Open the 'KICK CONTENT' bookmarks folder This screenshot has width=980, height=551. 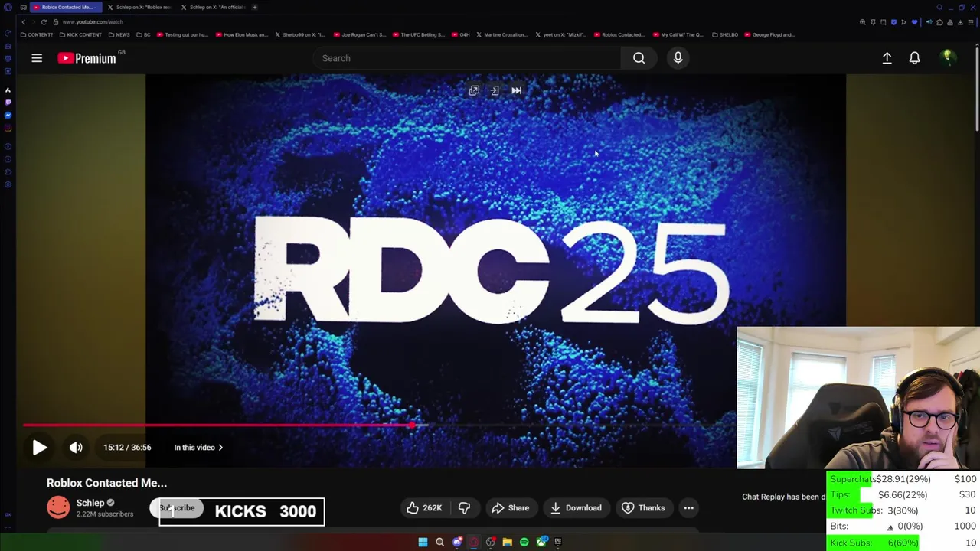pyautogui.click(x=80, y=35)
